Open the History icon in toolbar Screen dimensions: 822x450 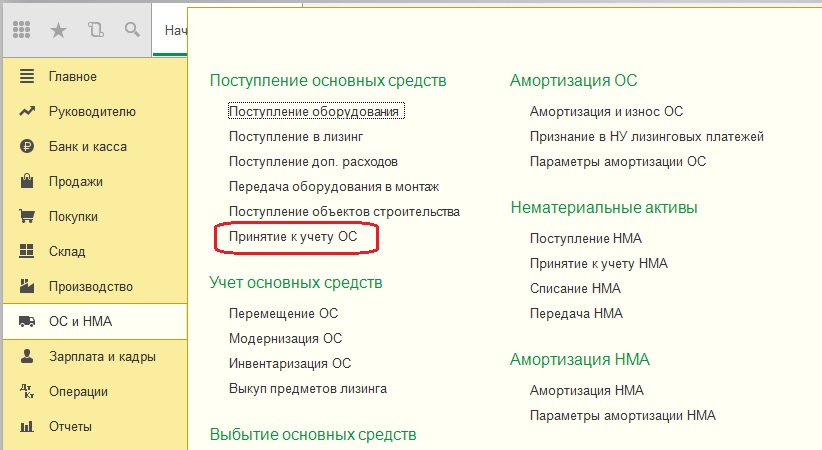[95, 30]
